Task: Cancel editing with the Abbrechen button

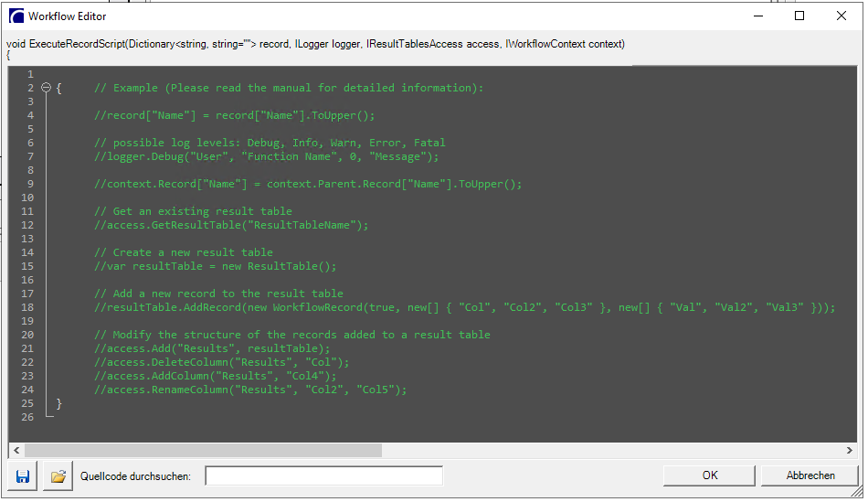Action: (x=810, y=475)
